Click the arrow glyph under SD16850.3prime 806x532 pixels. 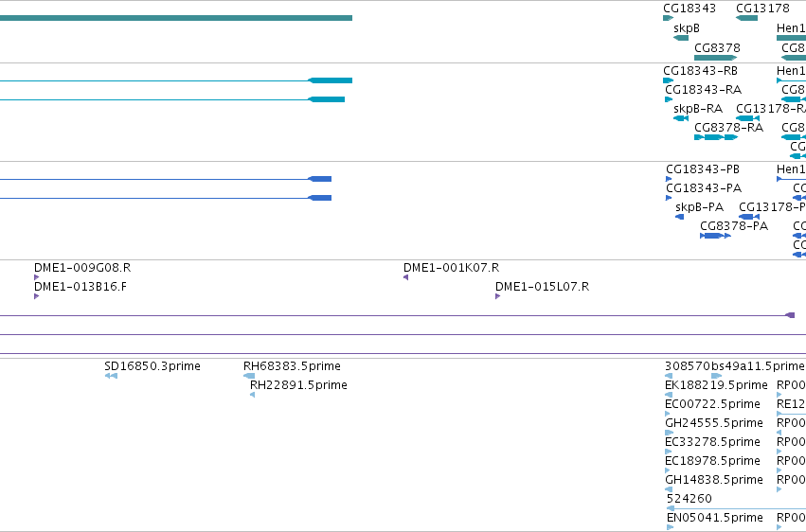[111, 376]
